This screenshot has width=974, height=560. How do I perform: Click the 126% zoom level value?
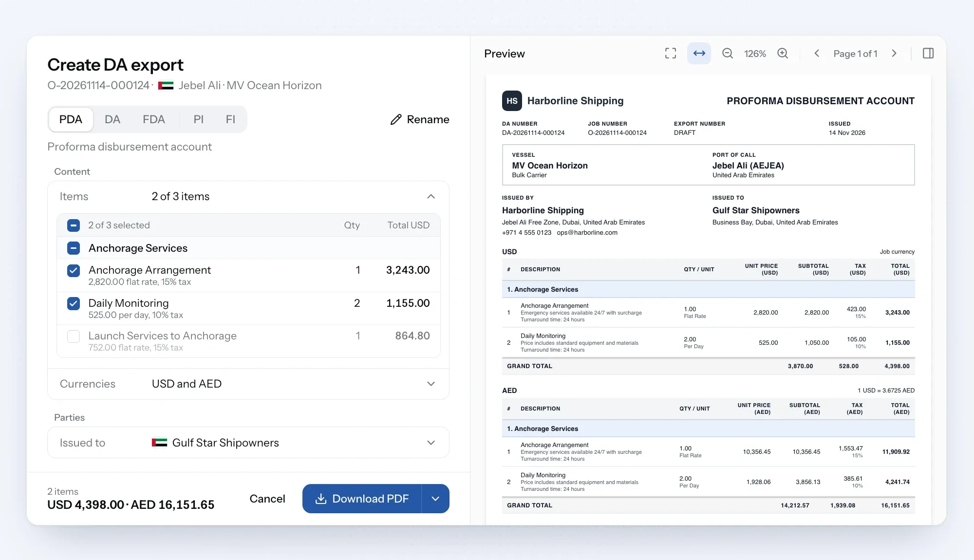pyautogui.click(x=755, y=54)
